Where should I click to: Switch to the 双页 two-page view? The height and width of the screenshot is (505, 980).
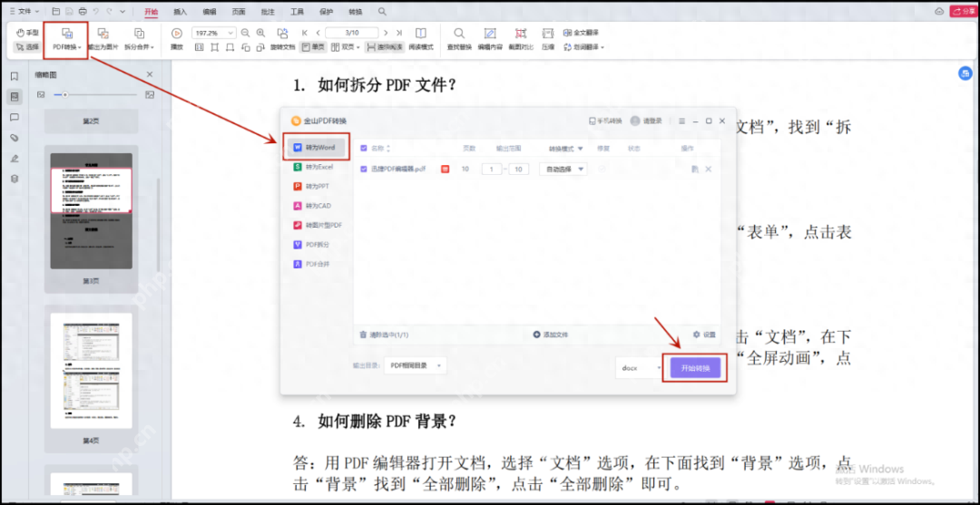(x=345, y=47)
